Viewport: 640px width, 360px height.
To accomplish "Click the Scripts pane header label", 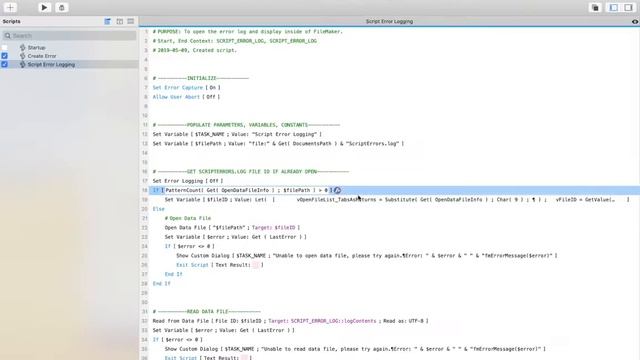I will point(11,21).
